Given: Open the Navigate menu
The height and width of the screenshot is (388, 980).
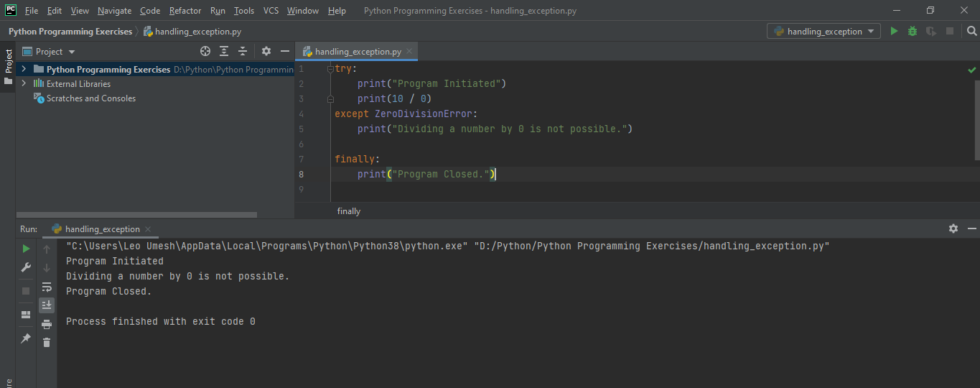Looking at the screenshot, I should [x=114, y=11].
